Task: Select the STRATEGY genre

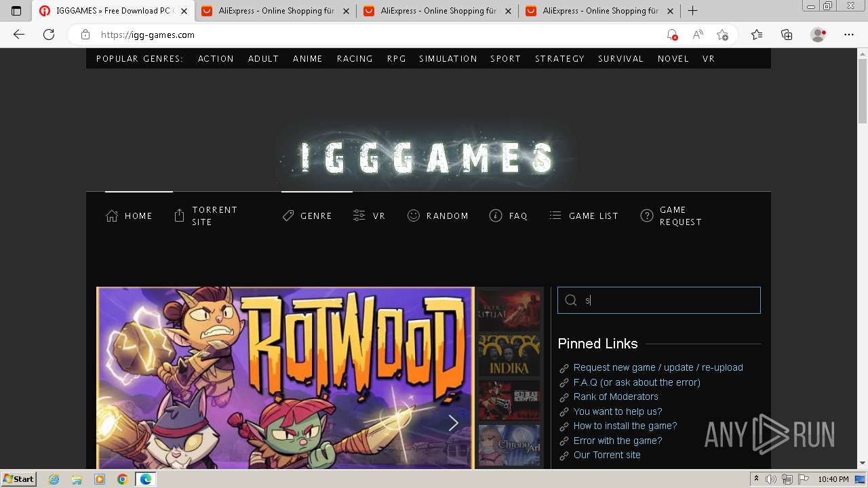Action: pos(559,59)
